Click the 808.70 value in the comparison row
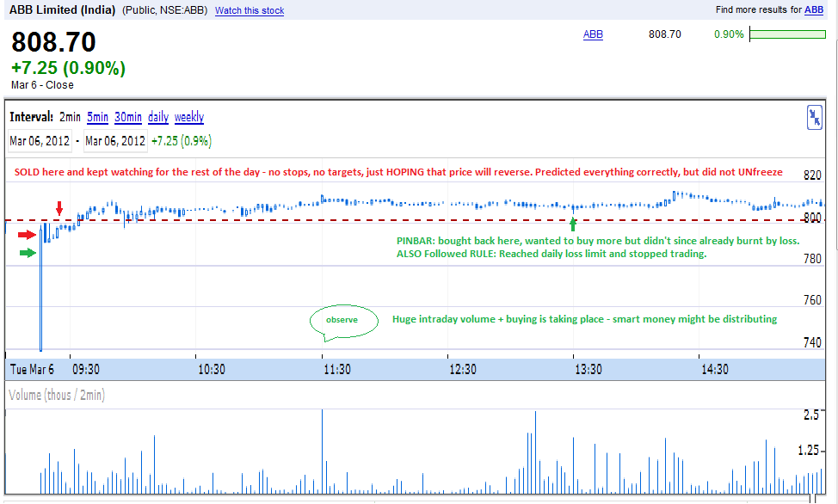The image size is (838, 504). pos(665,34)
